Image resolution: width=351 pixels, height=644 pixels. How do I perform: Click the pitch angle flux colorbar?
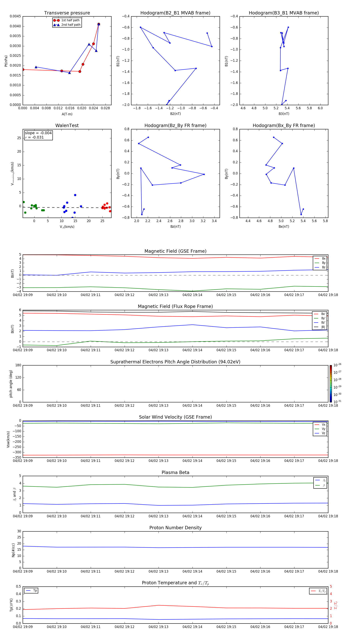pyautogui.click(x=331, y=384)
